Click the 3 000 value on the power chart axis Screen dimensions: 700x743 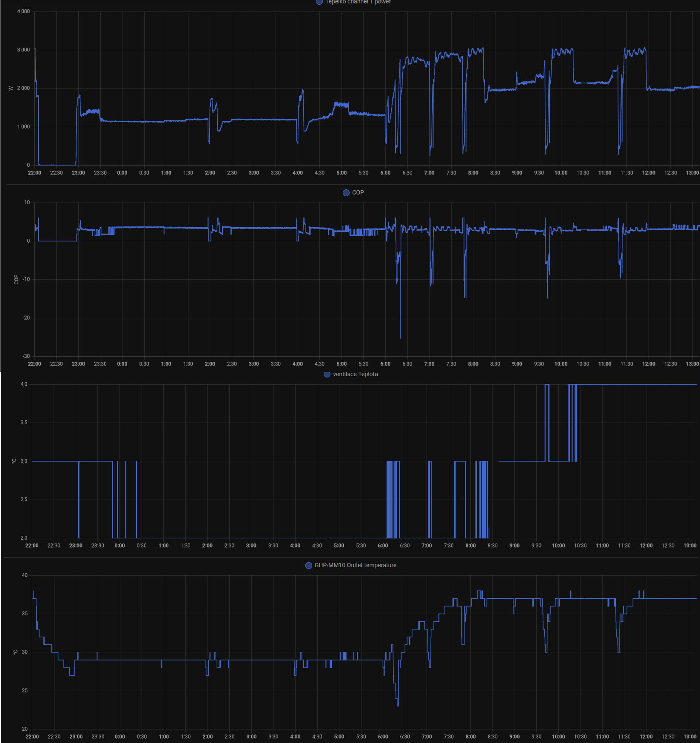[23, 50]
